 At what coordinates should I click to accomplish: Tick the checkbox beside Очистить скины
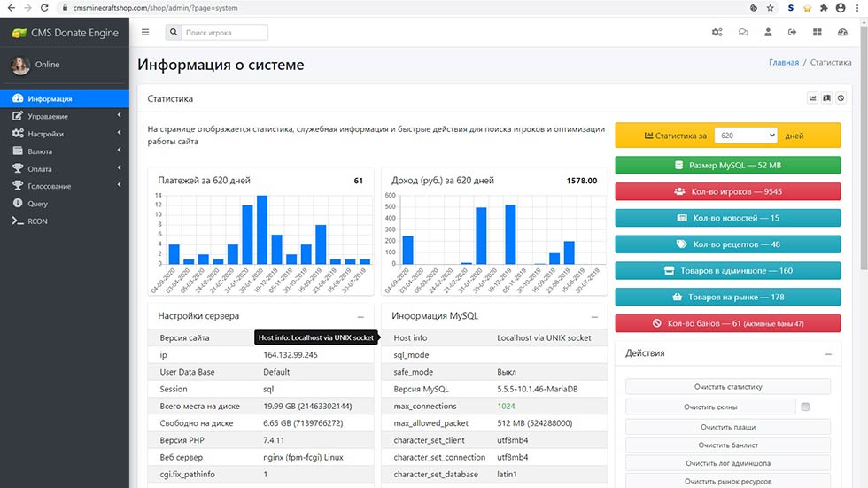[805, 407]
